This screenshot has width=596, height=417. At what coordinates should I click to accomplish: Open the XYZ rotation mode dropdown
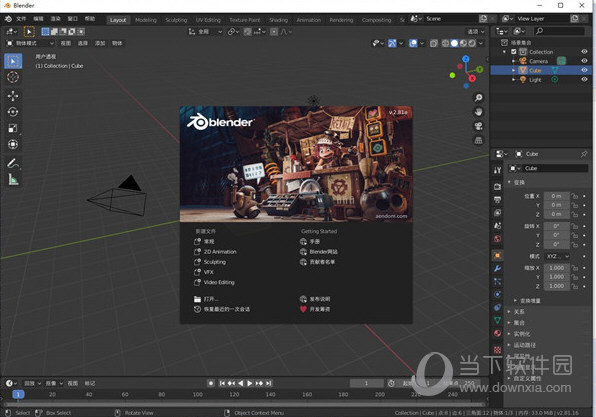tap(558, 256)
